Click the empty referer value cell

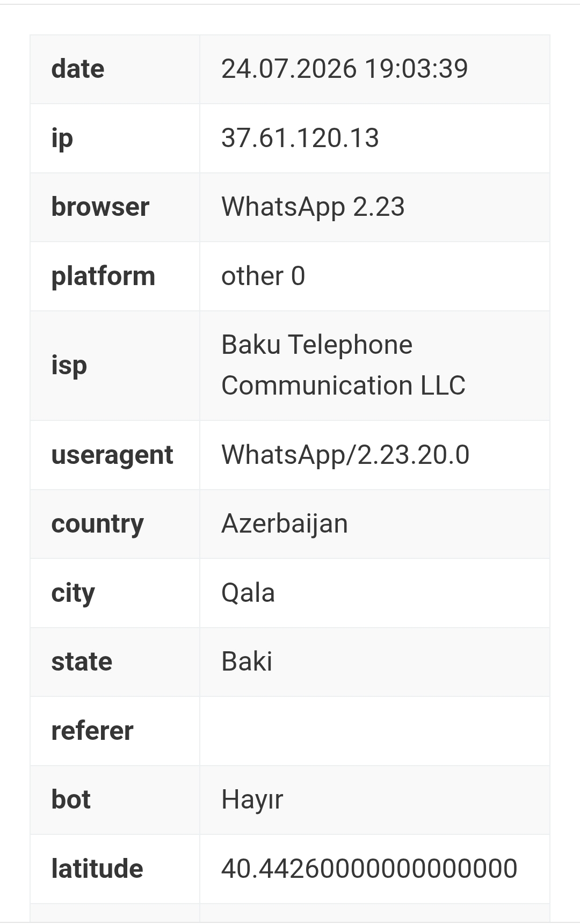click(x=375, y=731)
